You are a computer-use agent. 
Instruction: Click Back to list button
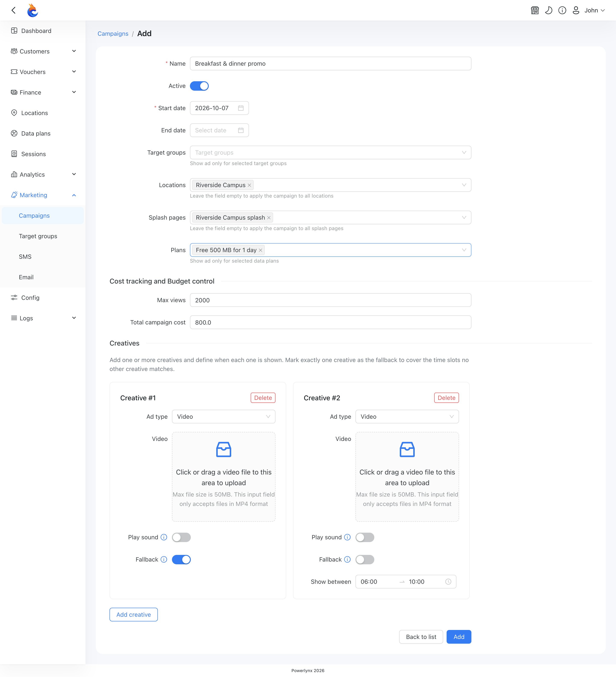point(421,637)
